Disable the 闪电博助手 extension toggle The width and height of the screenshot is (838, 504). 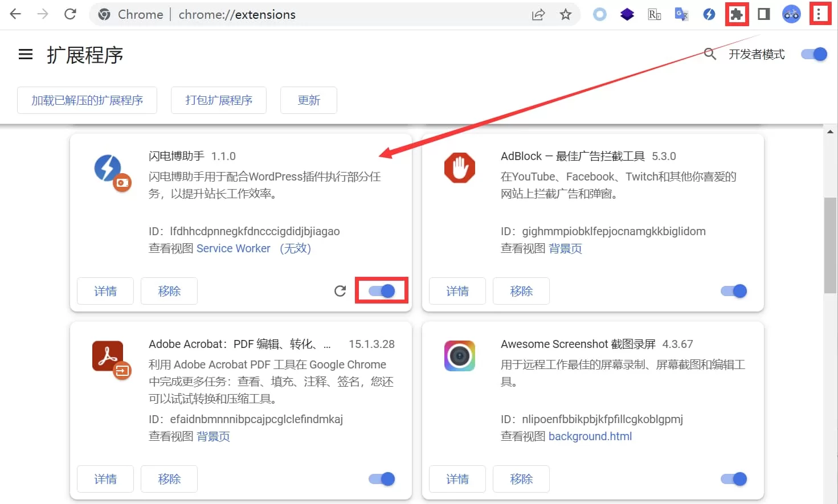(x=381, y=291)
